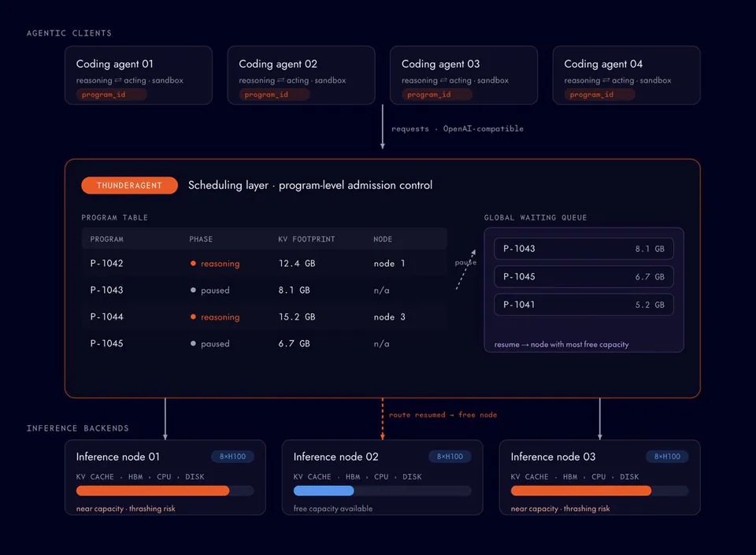Click the requests OpenAI-compatible label
This screenshot has height=555, width=756.
pyautogui.click(x=457, y=128)
